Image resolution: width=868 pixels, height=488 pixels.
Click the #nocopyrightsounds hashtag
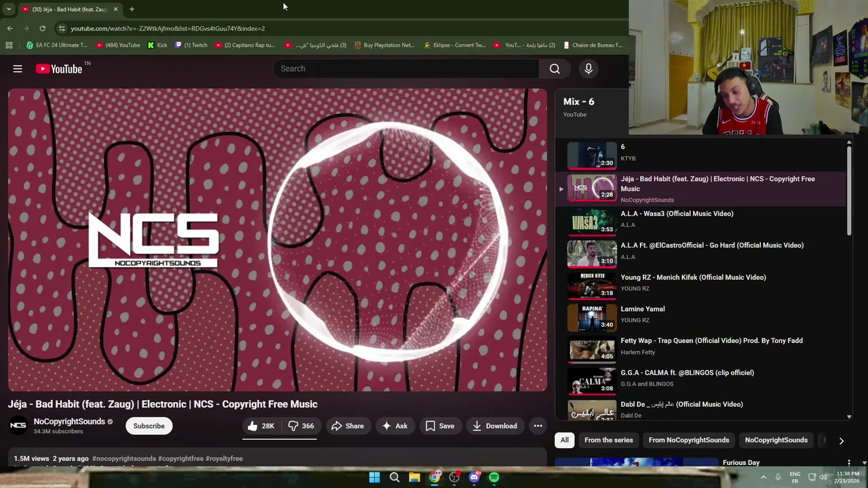(124, 459)
